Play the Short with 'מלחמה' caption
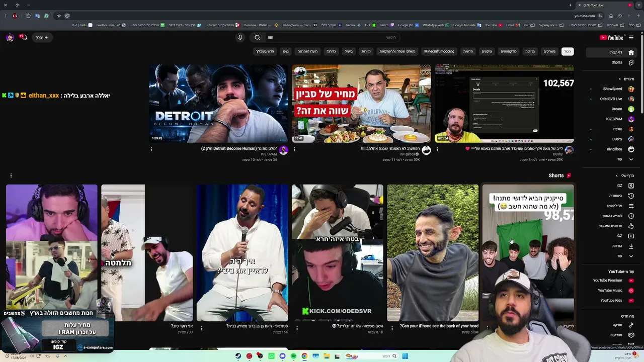 click(x=147, y=252)
